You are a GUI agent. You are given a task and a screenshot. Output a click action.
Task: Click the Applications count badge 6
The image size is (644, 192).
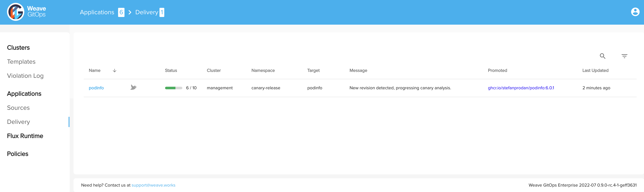121,12
